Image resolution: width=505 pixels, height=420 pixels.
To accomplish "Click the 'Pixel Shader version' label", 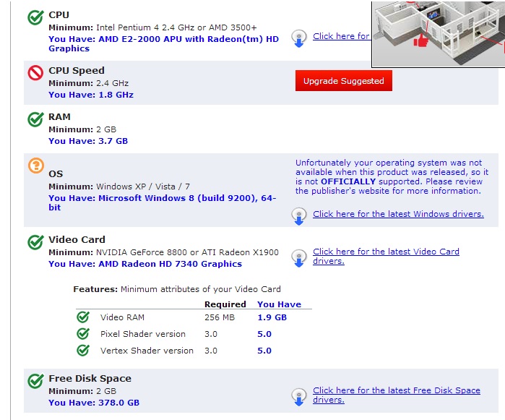I will 142,334.
